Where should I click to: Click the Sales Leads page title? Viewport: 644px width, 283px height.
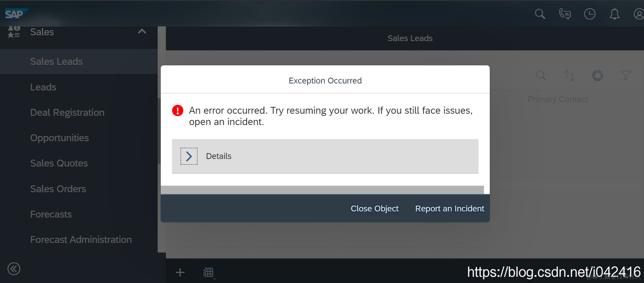click(x=410, y=38)
